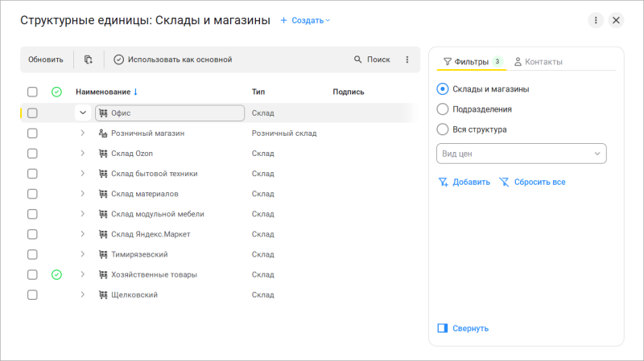Open the Вид цен dropdown

point(521,154)
